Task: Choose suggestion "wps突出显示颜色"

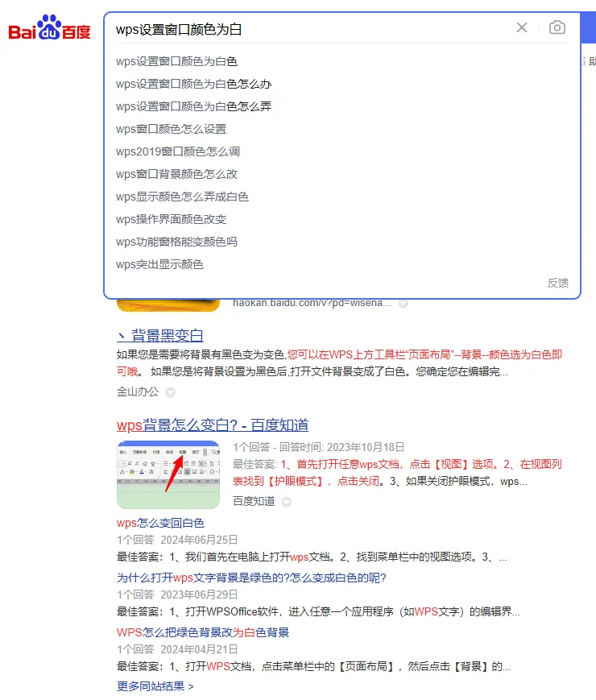Action: point(159,264)
